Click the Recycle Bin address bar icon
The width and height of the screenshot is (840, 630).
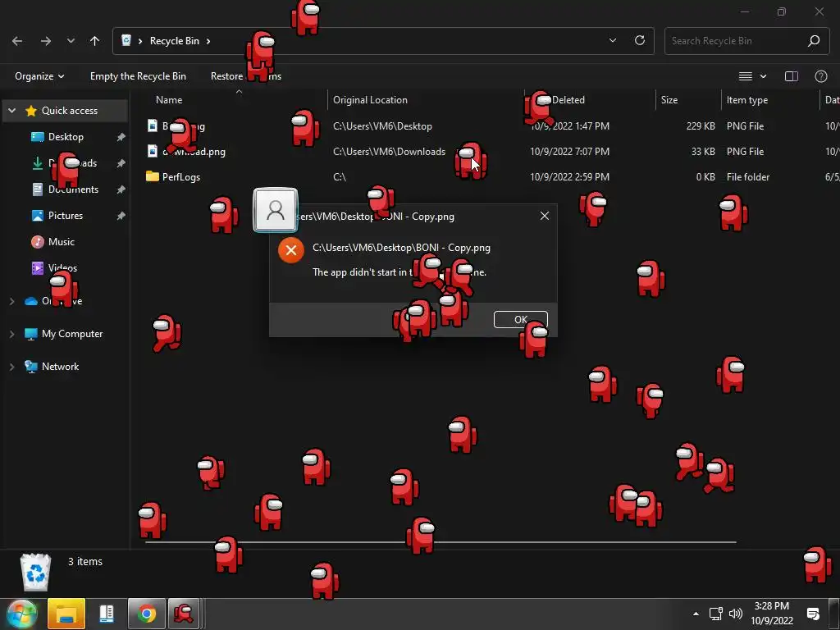point(126,40)
